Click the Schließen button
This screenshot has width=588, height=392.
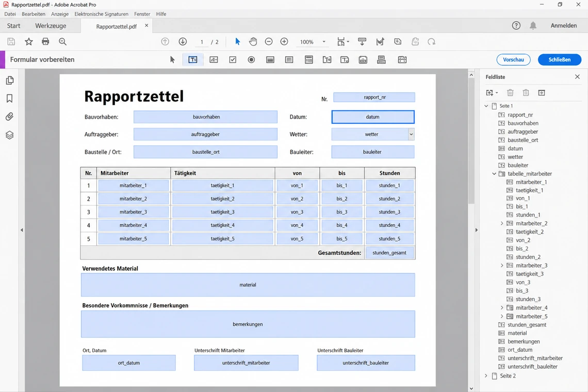pyautogui.click(x=560, y=60)
